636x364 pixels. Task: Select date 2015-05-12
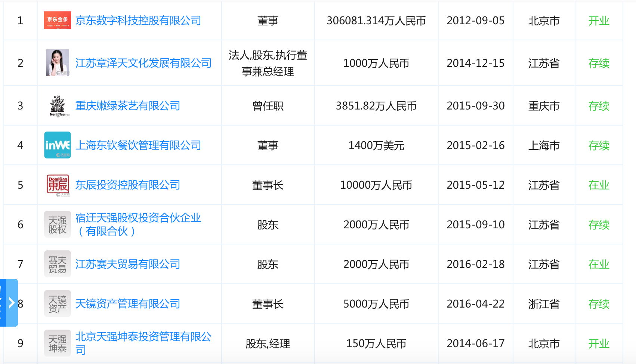[476, 185]
